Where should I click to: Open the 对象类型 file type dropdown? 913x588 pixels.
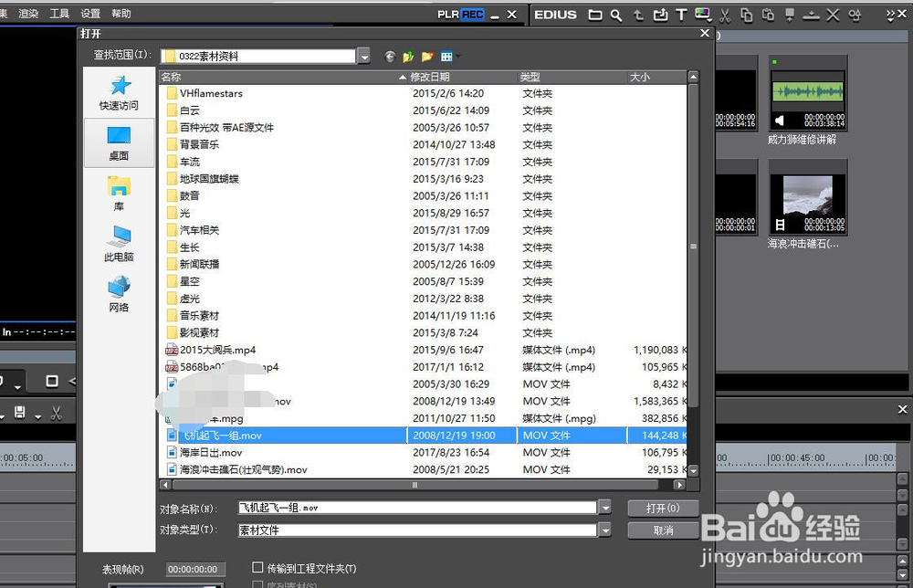(605, 530)
